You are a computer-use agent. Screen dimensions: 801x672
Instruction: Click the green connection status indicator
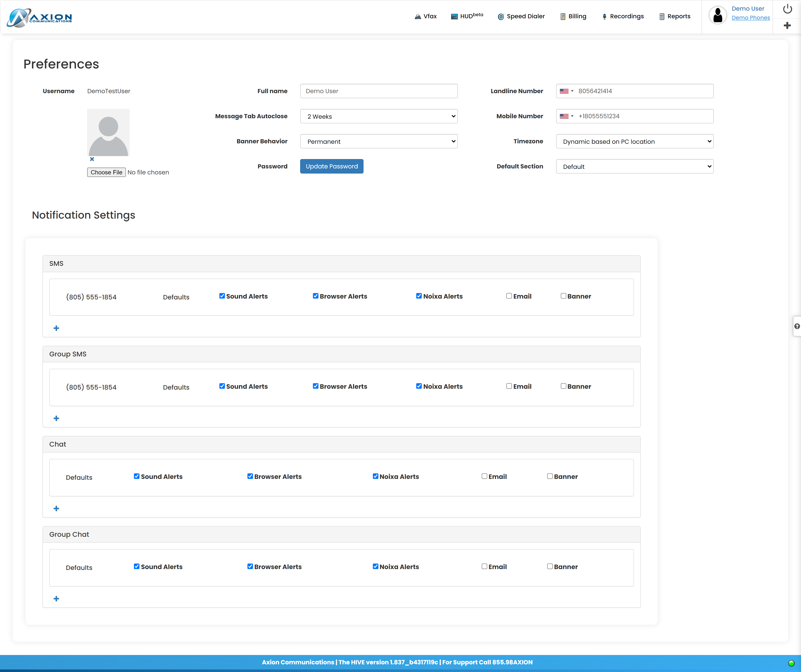point(791,663)
